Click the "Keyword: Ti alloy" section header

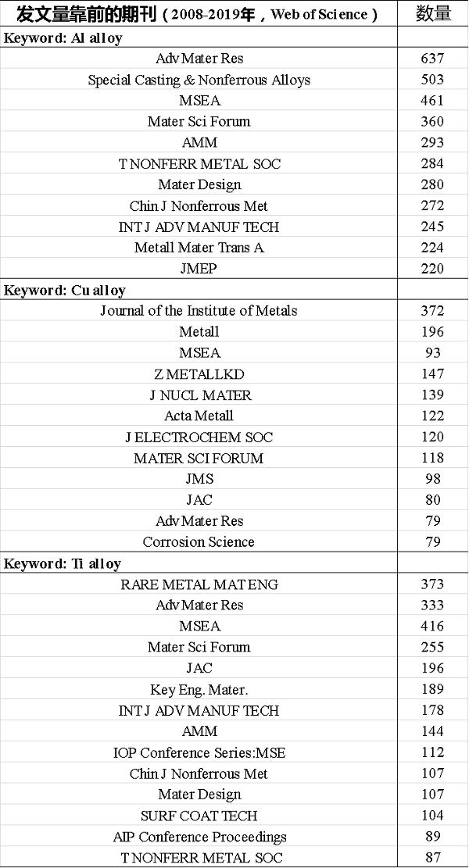(x=63, y=563)
